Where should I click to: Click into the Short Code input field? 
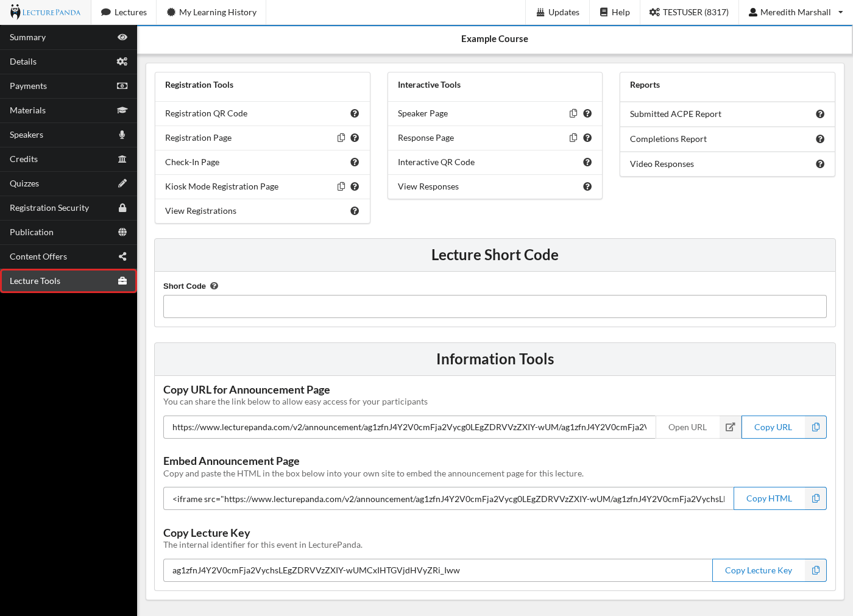495,306
